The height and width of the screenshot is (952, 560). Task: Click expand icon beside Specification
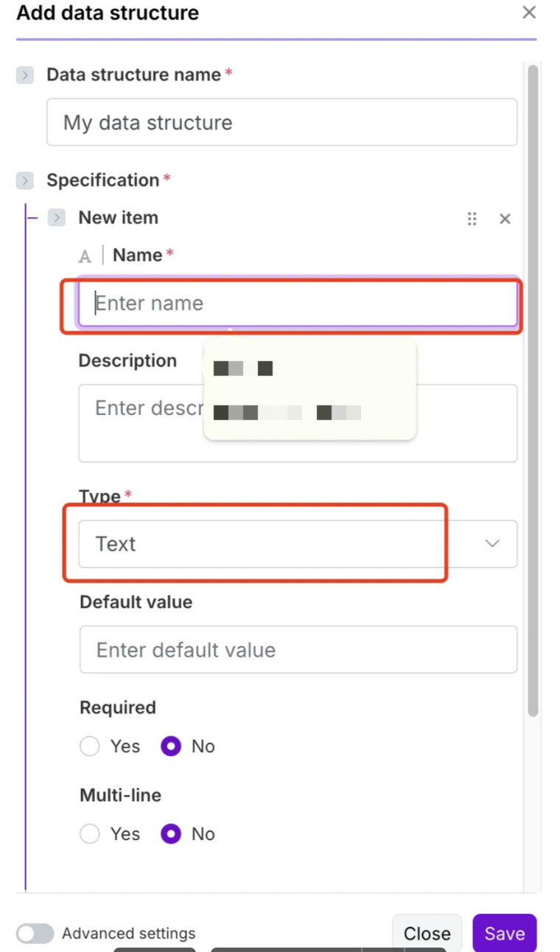[25, 181]
